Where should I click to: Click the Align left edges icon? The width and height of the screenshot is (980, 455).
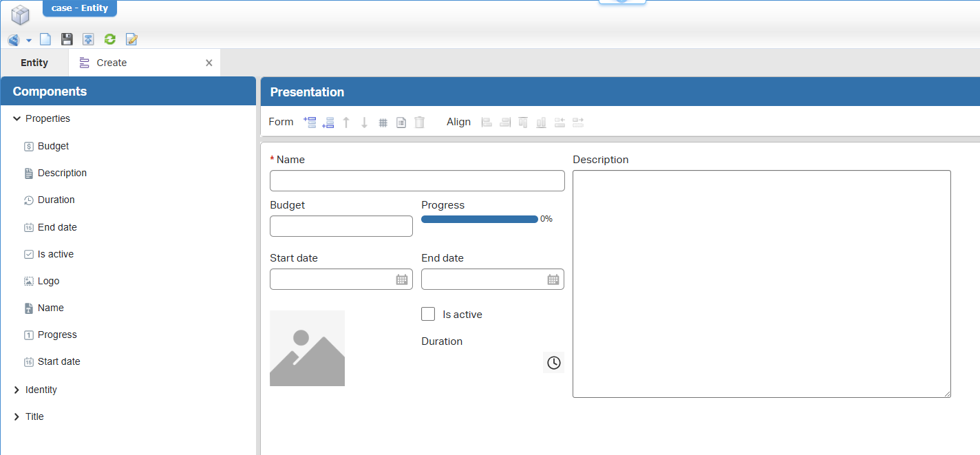[487, 123]
